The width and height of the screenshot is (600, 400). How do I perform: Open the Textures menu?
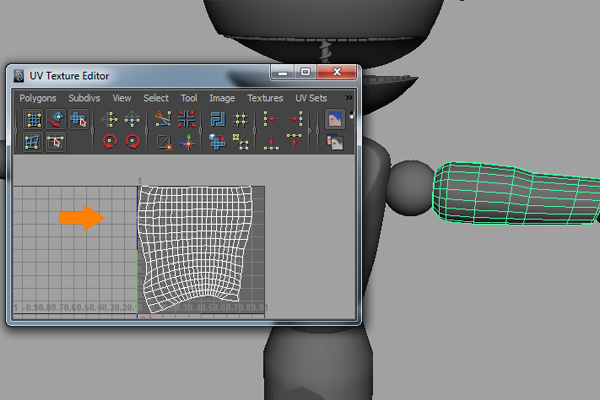click(x=265, y=98)
